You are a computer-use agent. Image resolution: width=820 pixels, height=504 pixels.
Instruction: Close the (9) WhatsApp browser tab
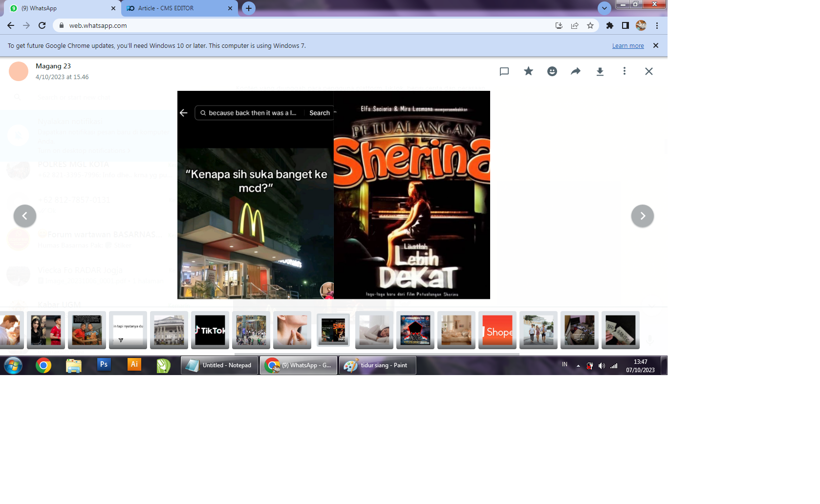point(113,8)
